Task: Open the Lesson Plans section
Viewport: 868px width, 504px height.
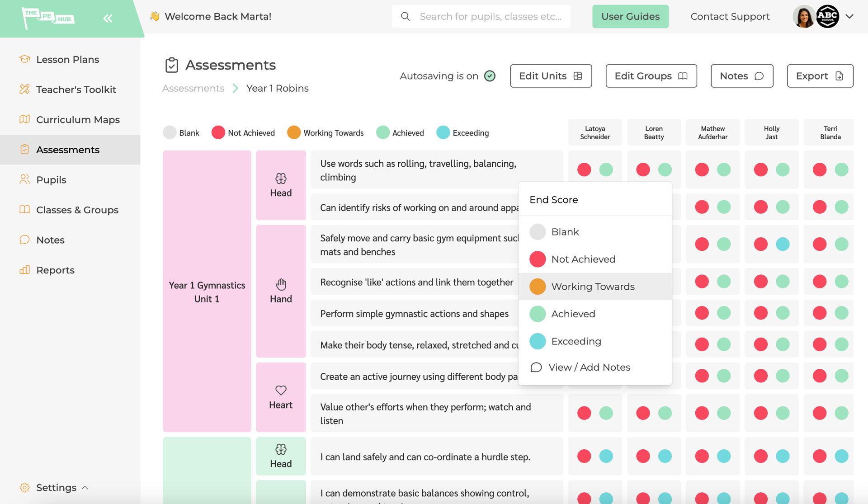Action: click(67, 59)
